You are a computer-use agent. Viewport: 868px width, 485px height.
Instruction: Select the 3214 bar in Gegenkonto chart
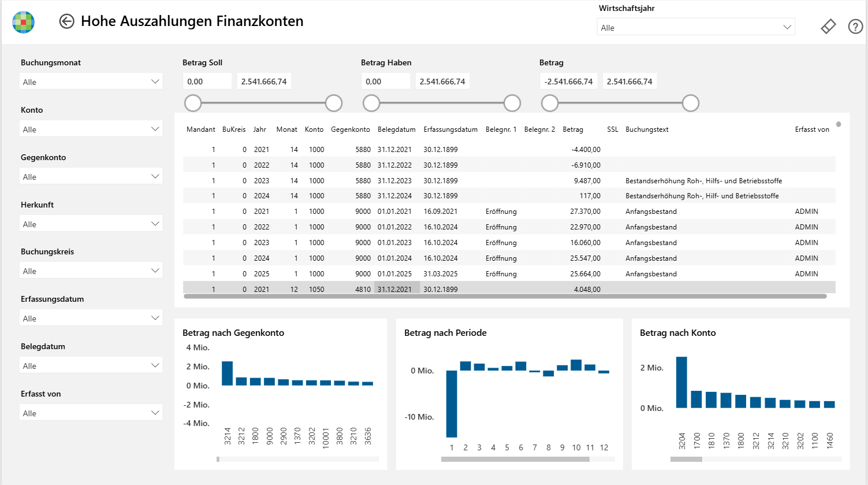click(228, 373)
